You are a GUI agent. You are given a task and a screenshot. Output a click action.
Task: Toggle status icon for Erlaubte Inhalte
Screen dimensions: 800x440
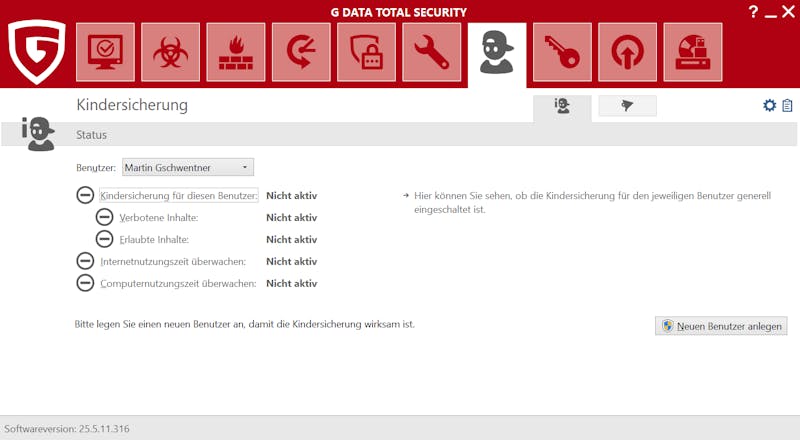(105, 239)
